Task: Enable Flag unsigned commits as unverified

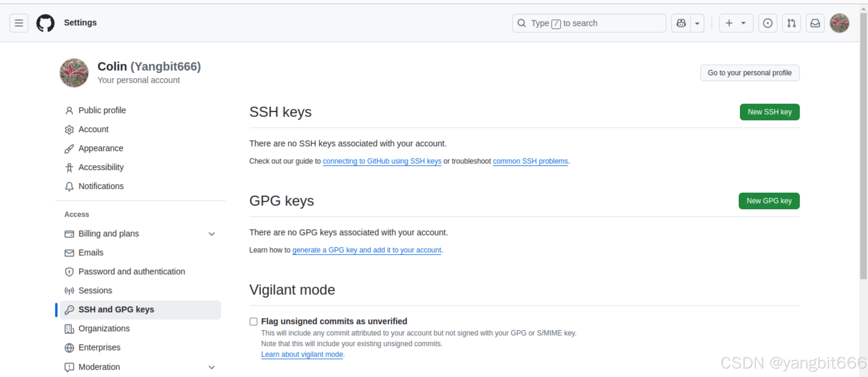Action: point(253,321)
